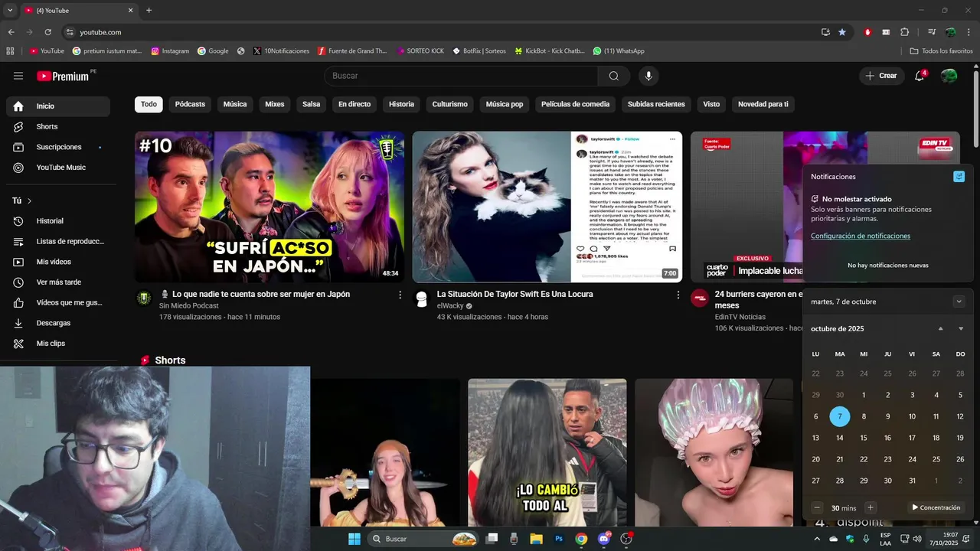This screenshot has width=980, height=551.
Task: Select the Música filter chip
Action: (235, 104)
